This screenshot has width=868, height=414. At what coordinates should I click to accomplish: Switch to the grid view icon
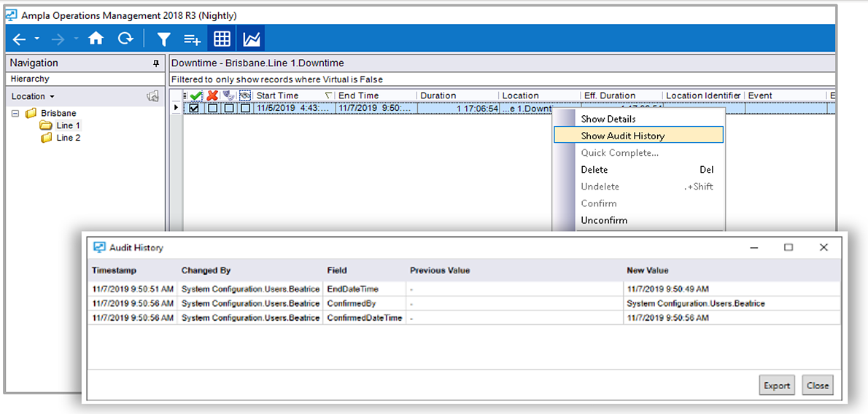(222, 39)
